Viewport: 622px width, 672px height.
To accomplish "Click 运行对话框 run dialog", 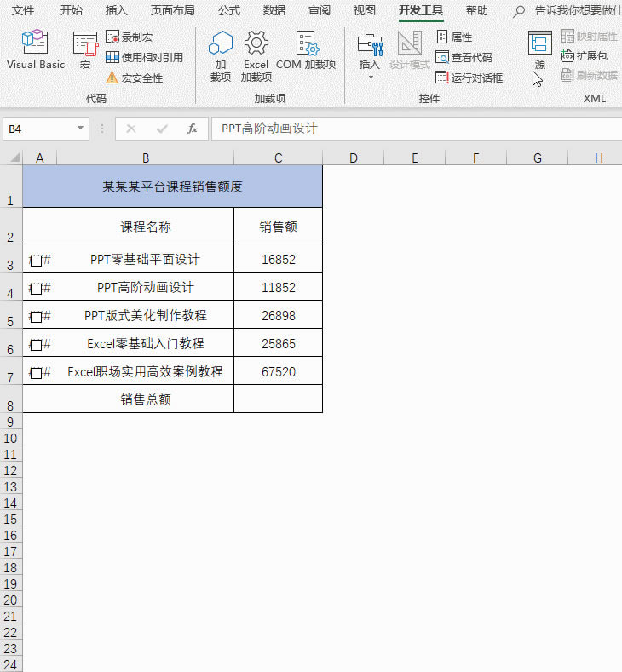I will coord(469,78).
